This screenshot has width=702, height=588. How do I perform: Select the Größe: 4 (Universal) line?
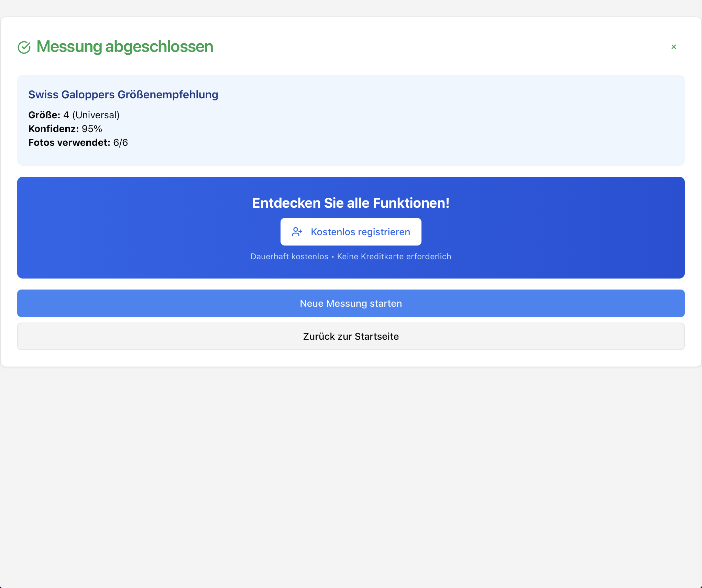[x=74, y=115]
